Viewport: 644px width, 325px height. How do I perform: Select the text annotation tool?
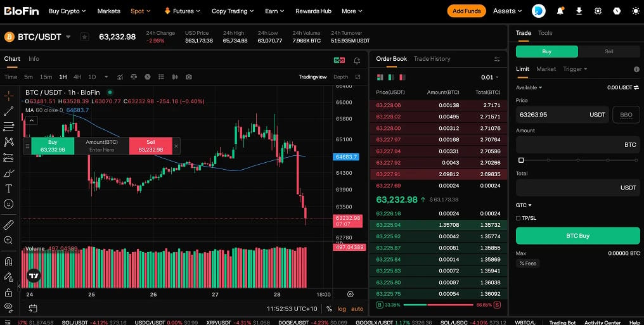[9, 189]
